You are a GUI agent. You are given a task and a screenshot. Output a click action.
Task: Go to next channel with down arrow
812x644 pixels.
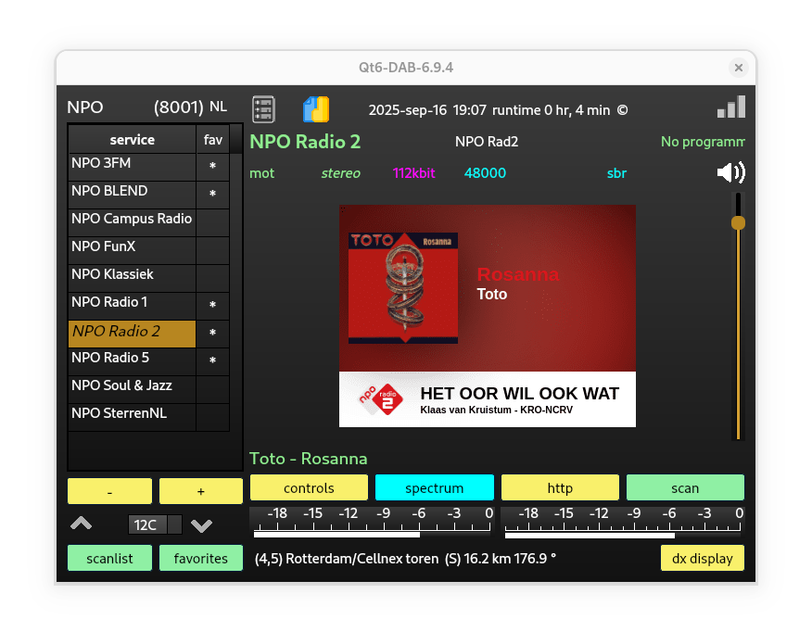tap(201, 525)
